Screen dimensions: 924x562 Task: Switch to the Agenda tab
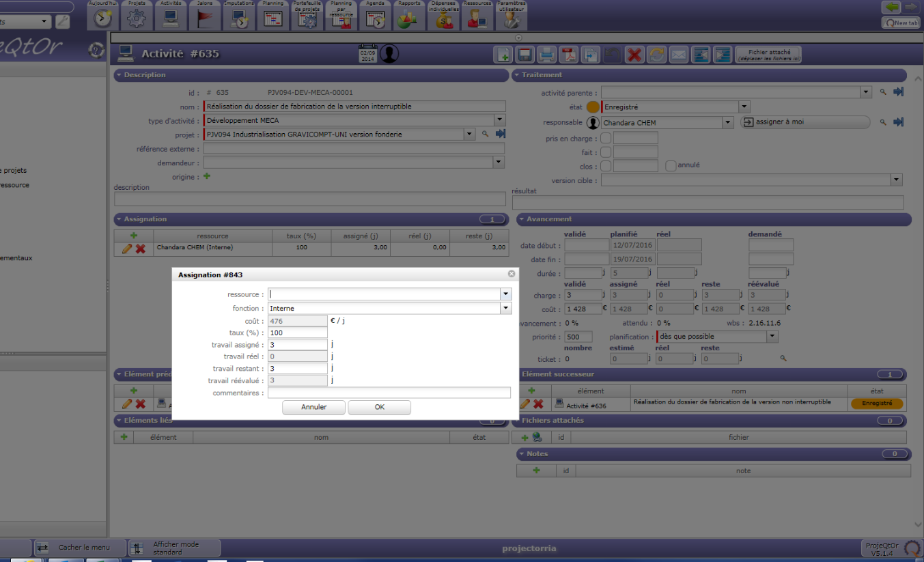(x=375, y=16)
